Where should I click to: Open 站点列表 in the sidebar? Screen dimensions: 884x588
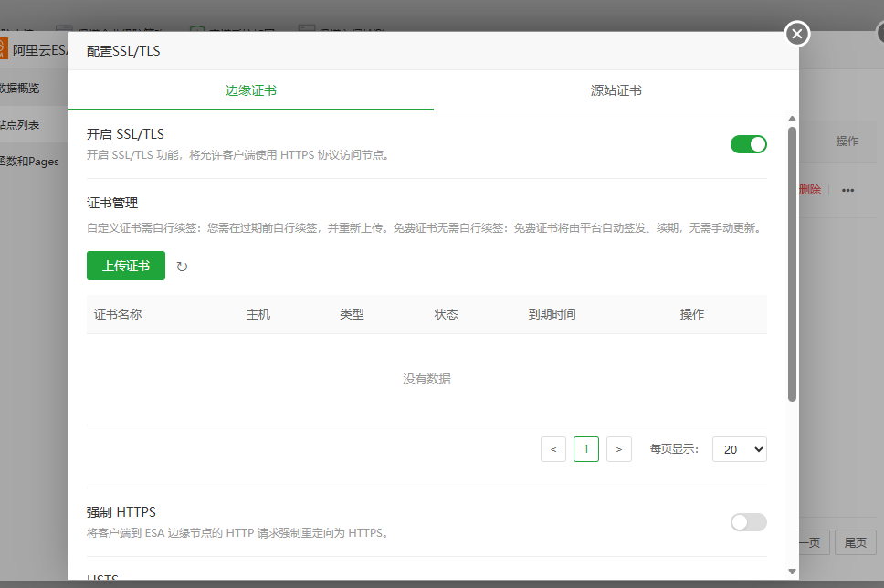pos(27,123)
